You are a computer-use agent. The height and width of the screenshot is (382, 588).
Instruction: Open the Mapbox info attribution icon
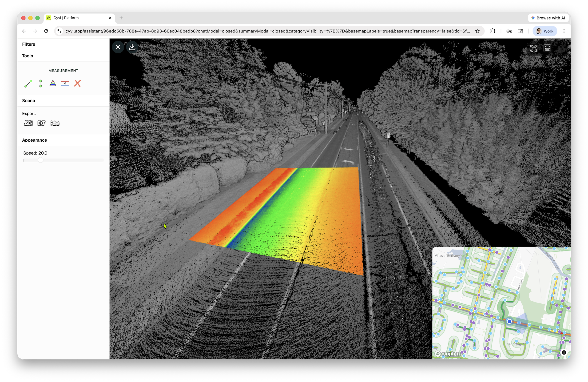click(564, 353)
